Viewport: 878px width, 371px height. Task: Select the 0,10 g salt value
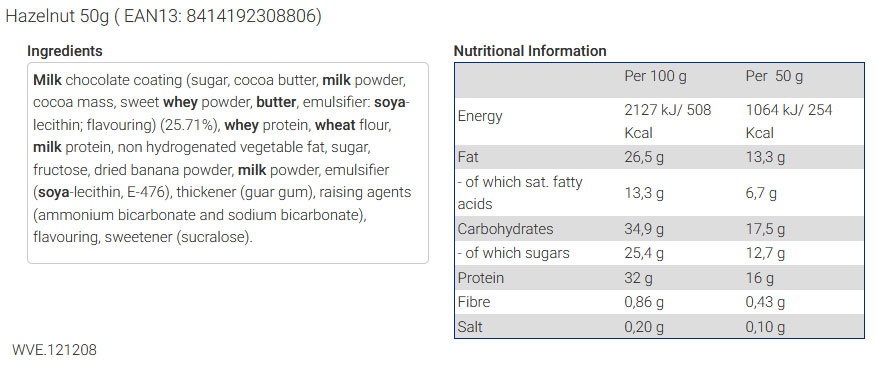(x=765, y=327)
